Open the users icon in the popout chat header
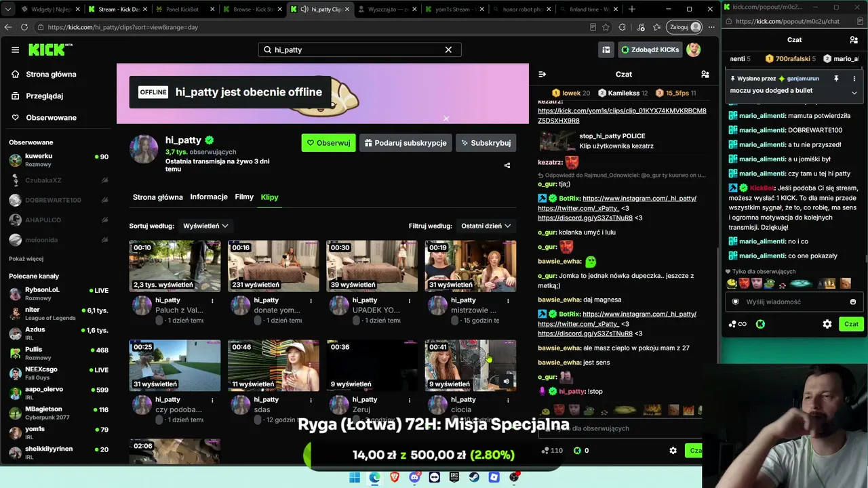 coord(854,40)
